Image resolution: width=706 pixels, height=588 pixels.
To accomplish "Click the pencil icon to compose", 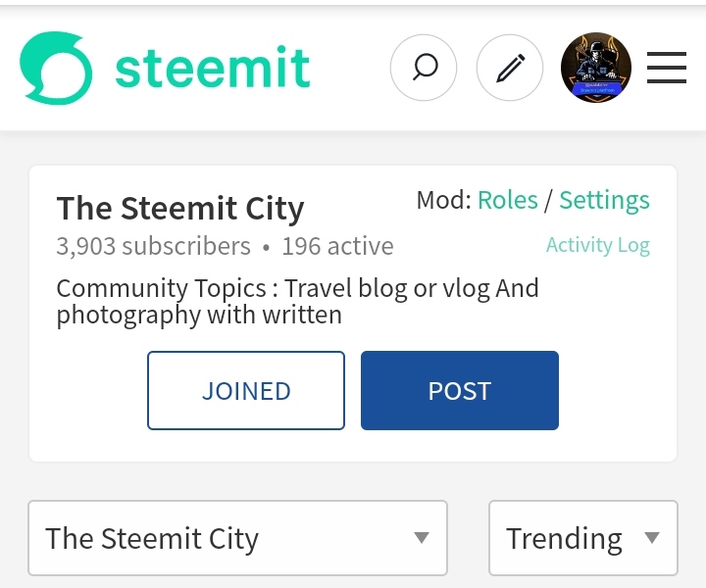I will point(510,68).
